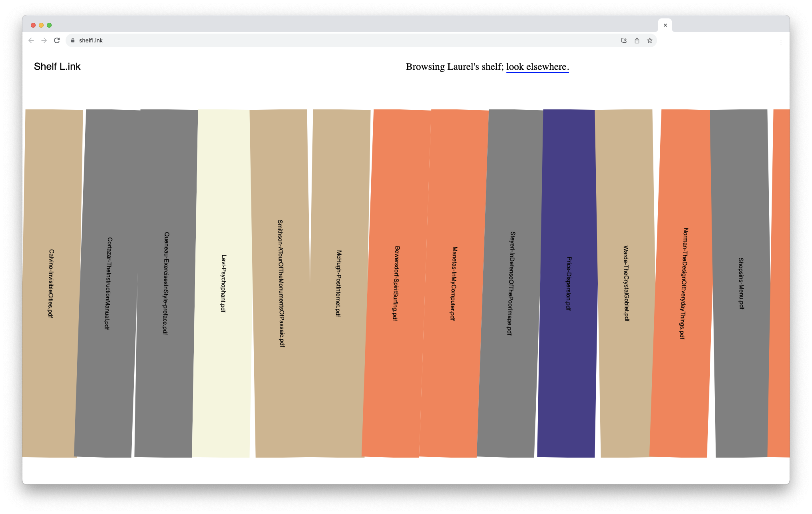The height and width of the screenshot is (514, 812).
Task: Click the browser forward arrow
Action: [x=44, y=41]
